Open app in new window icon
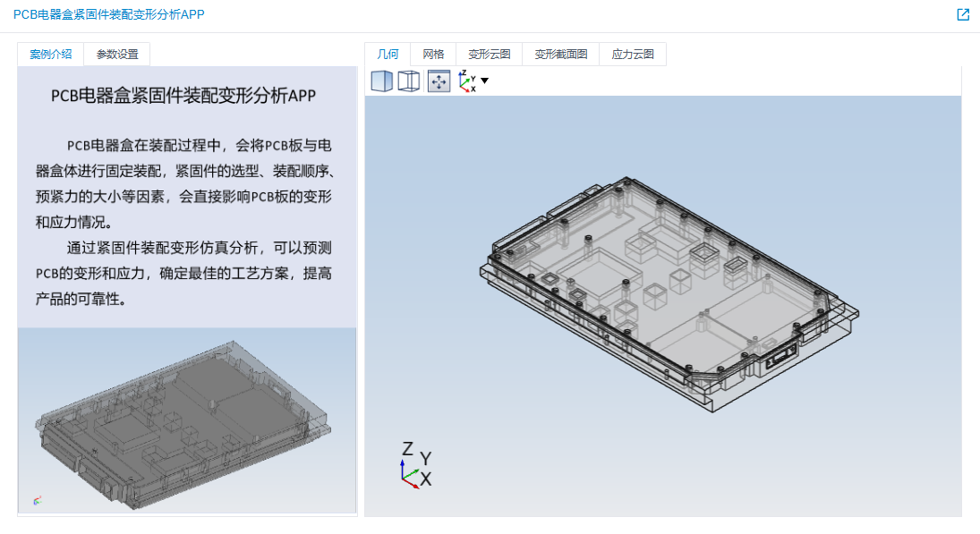 tap(963, 14)
